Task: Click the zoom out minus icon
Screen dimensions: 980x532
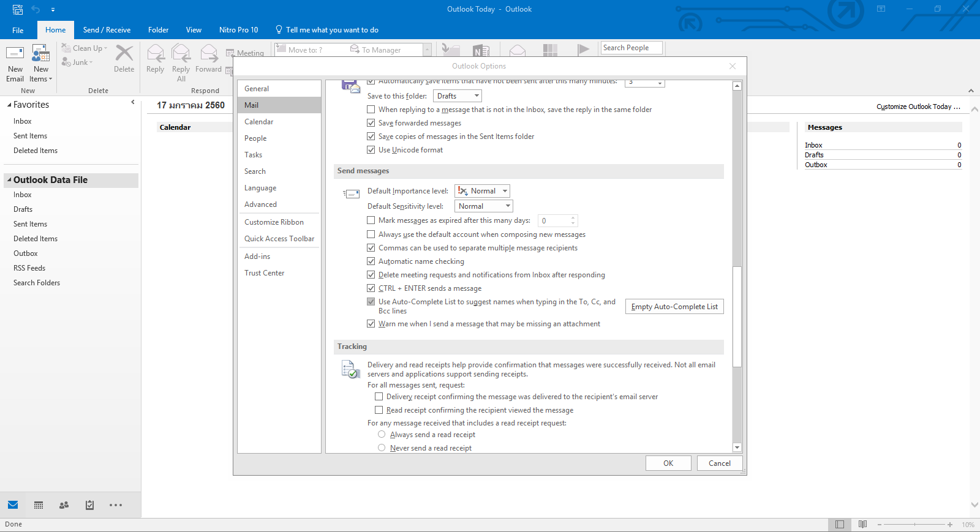Action: click(x=880, y=525)
